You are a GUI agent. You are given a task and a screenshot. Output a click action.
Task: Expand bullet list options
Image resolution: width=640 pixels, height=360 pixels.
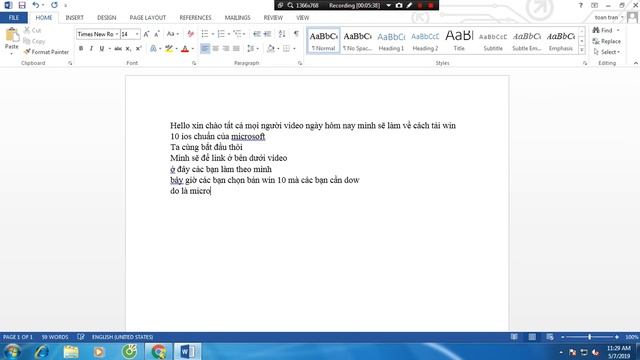tap(213, 34)
